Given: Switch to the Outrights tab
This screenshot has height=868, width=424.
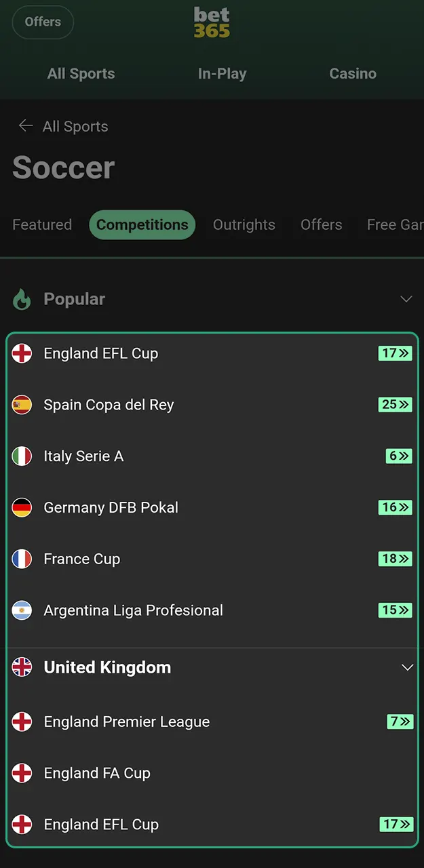Looking at the screenshot, I should pyautogui.click(x=244, y=224).
